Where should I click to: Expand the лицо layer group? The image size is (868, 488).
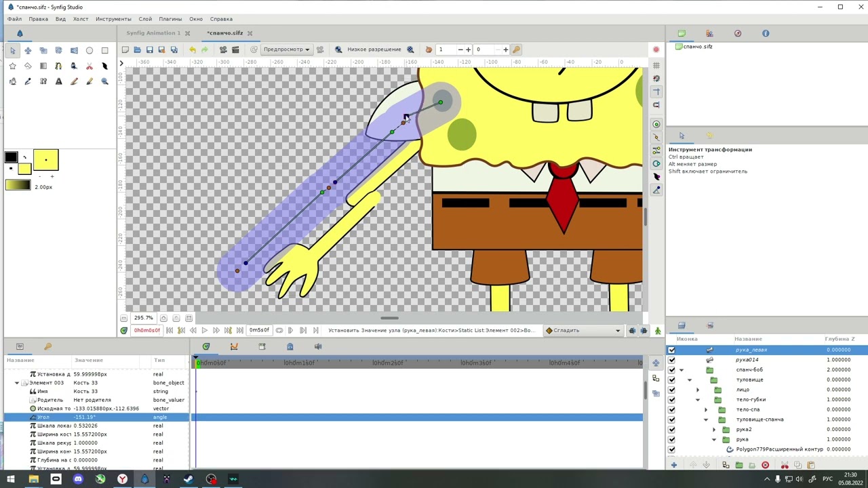(x=698, y=390)
